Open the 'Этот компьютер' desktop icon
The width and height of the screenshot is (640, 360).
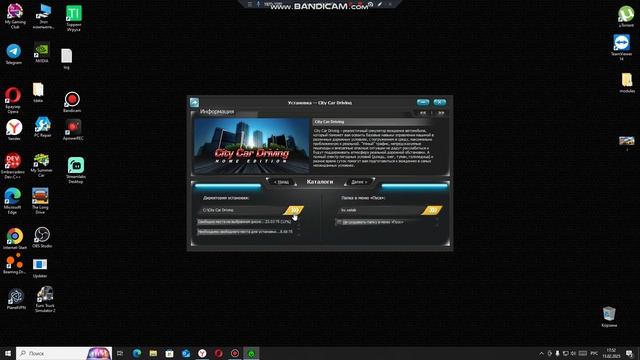click(x=43, y=16)
